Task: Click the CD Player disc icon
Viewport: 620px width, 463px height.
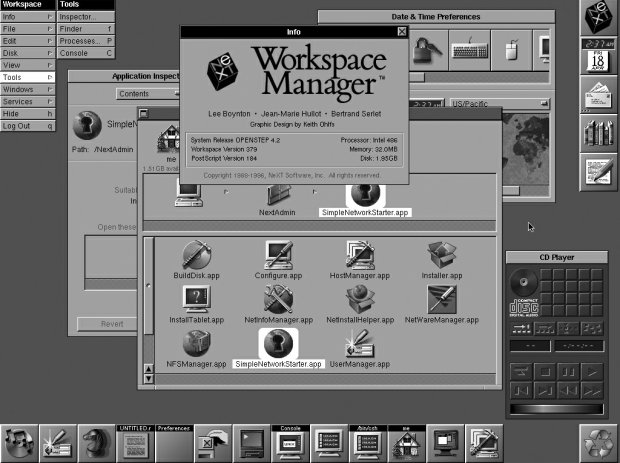Action: click(524, 282)
